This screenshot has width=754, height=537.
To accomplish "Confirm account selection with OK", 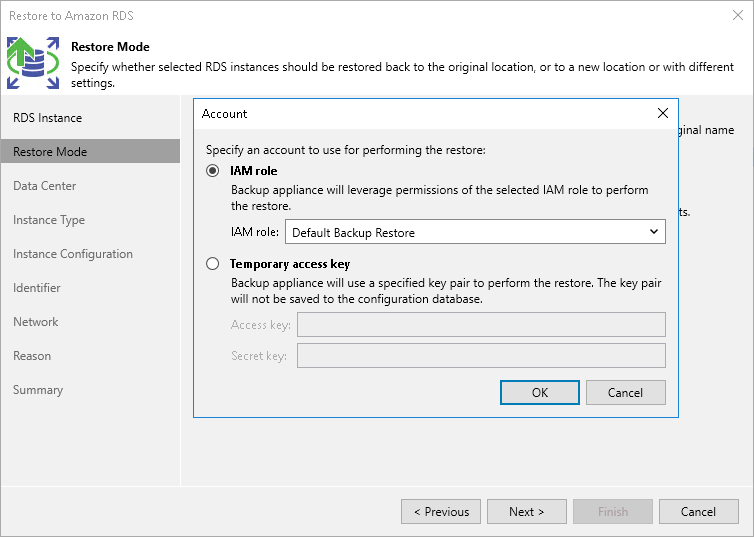I will click(x=539, y=392).
